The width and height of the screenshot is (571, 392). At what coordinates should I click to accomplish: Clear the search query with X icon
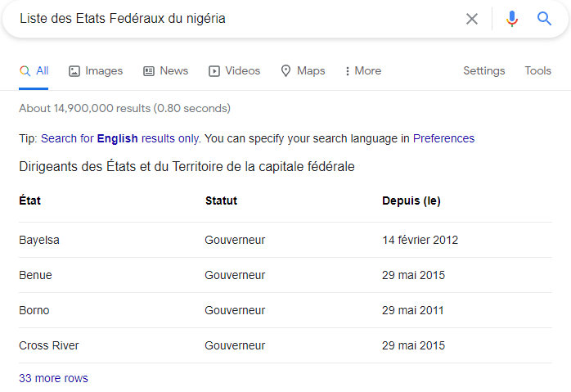471,19
